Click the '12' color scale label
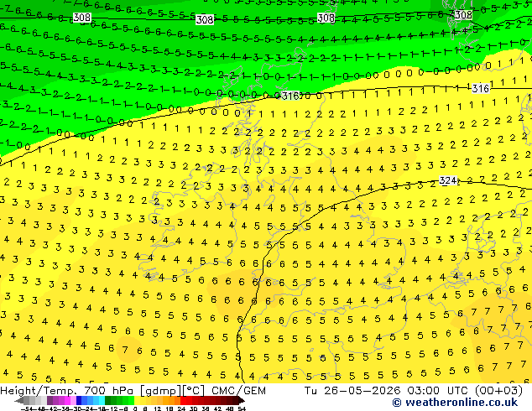 [158, 408]
